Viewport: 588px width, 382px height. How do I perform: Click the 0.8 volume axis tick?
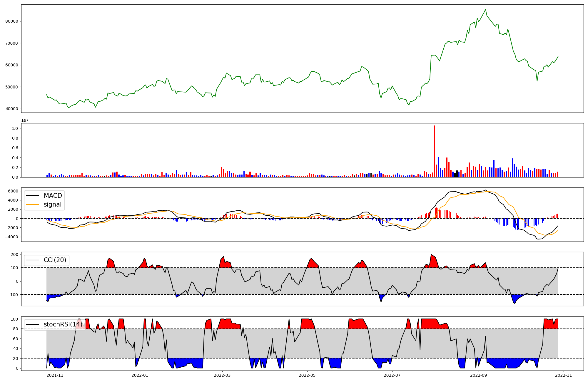point(15,138)
